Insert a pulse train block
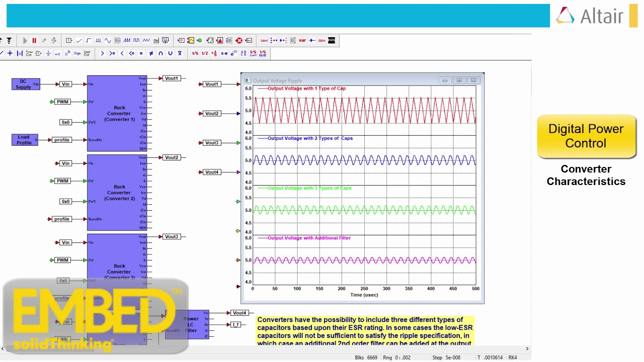Image resolution: width=644 pixels, height=362 pixels. 98,40
